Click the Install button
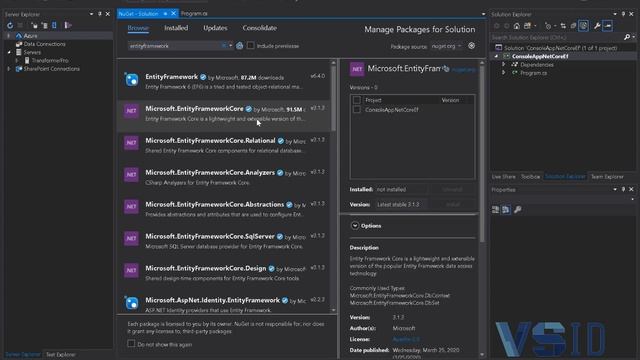The height and width of the screenshot is (360, 640). (x=453, y=204)
